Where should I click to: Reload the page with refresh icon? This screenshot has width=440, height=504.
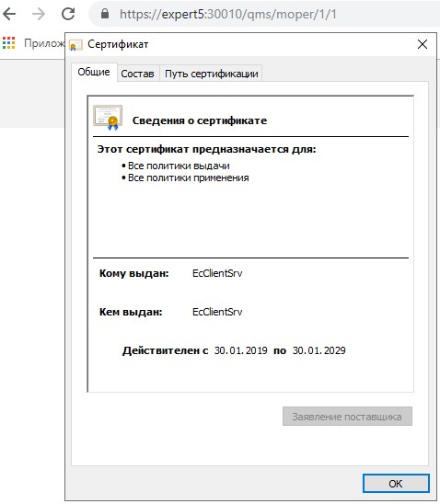(68, 14)
